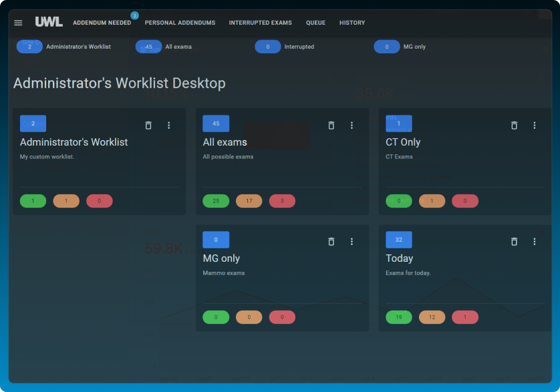The image size is (560, 392).
Task: Delete the MG only worklist card
Action: 331,242
